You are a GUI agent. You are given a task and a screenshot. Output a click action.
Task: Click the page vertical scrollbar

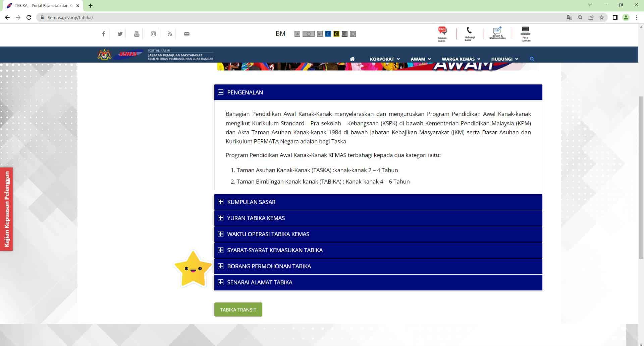(x=641, y=178)
